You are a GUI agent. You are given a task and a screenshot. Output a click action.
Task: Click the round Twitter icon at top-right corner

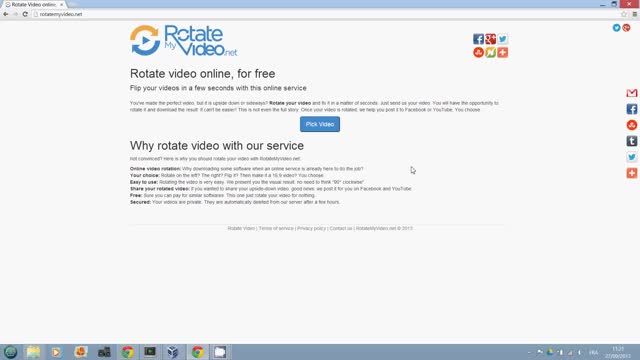click(616, 28)
